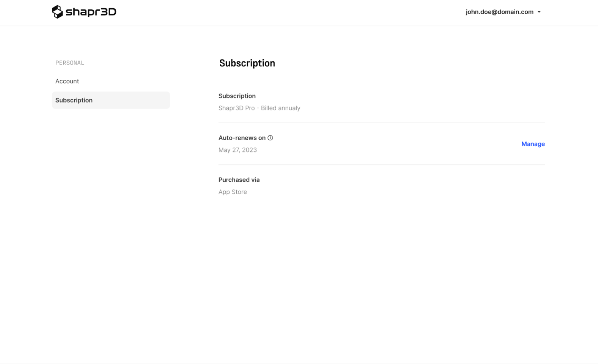Click the Purchased via section label
The height and width of the screenshot is (364, 598).
pyautogui.click(x=239, y=180)
